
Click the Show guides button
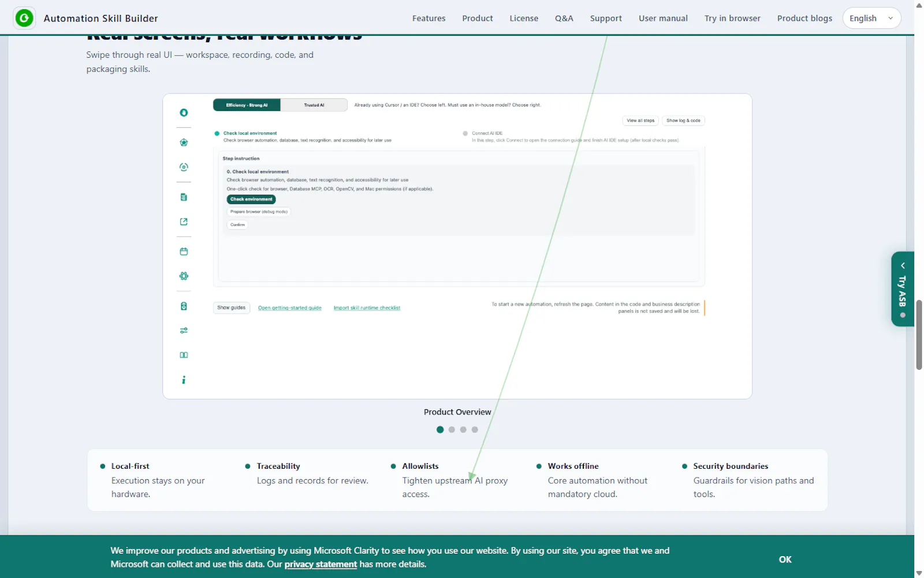pos(231,308)
